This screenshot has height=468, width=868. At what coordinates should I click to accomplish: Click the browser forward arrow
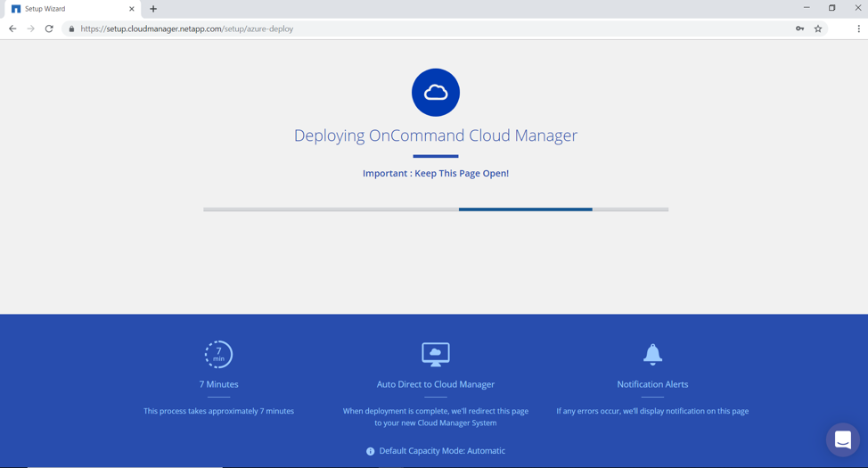point(30,29)
